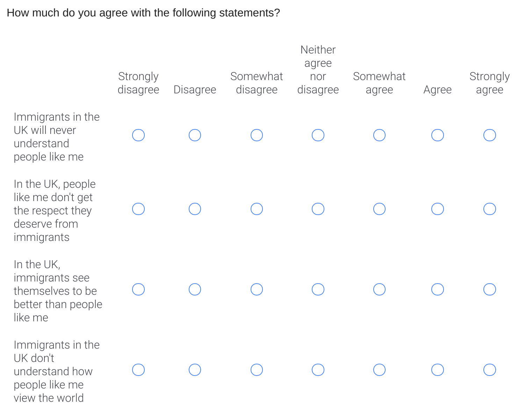Mark Strongly disagree for 'view the world' row
Screen dimensions: 532x414
pos(138,370)
